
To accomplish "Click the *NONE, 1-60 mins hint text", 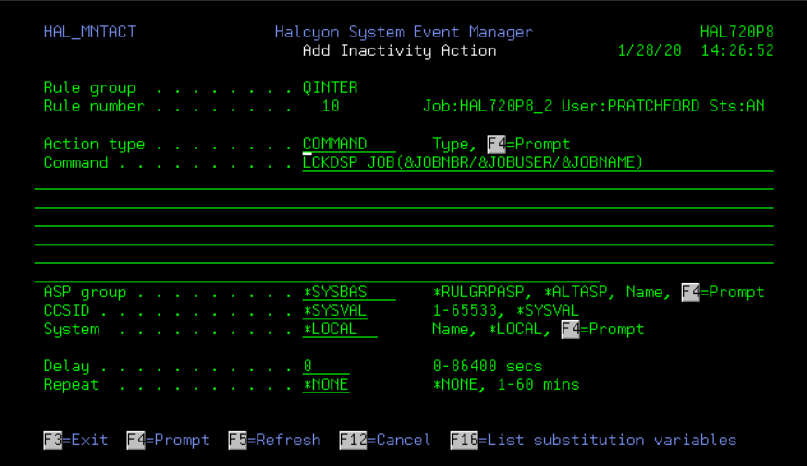I will pyautogui.click(x=506, y=385).
